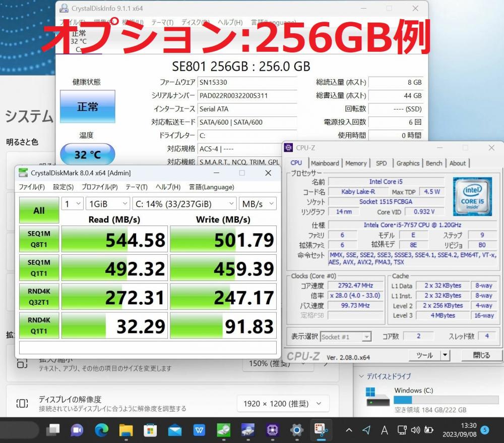This screenshot has height=443, width=504.
Task: Click the Intel Core i5 logo in CPU-Z
Action: point(472,197)
